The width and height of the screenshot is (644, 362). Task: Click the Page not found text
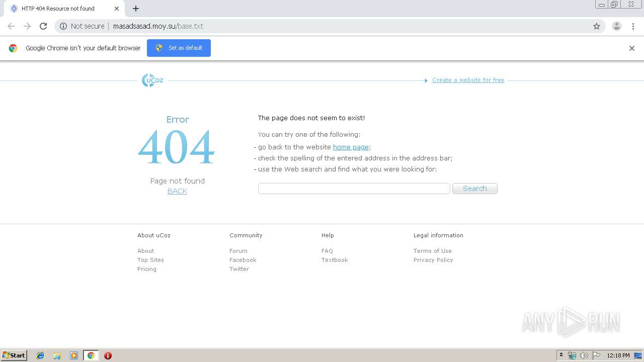click(178, 181)
